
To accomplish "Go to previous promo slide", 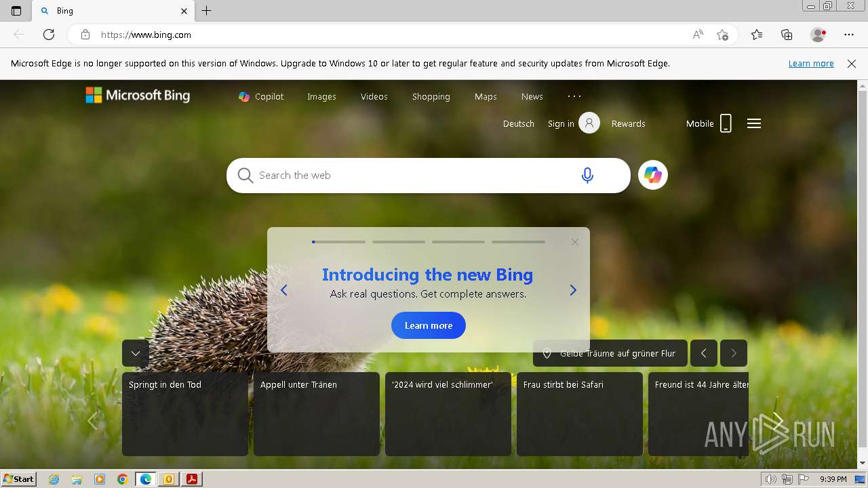I will click(284, 290).
